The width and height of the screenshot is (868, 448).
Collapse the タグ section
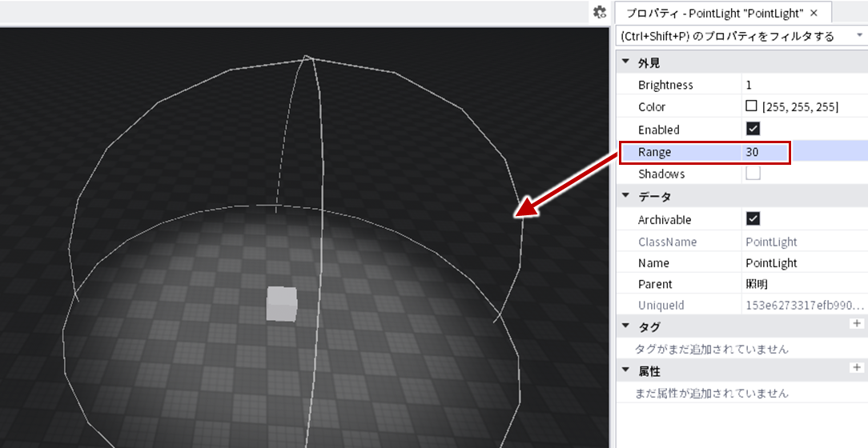(626, 326)
